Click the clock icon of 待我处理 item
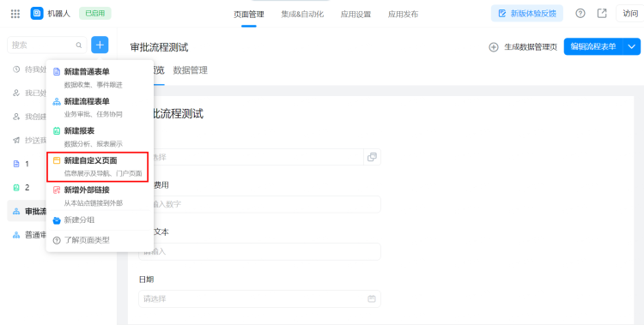 click(x=16, y=69)
